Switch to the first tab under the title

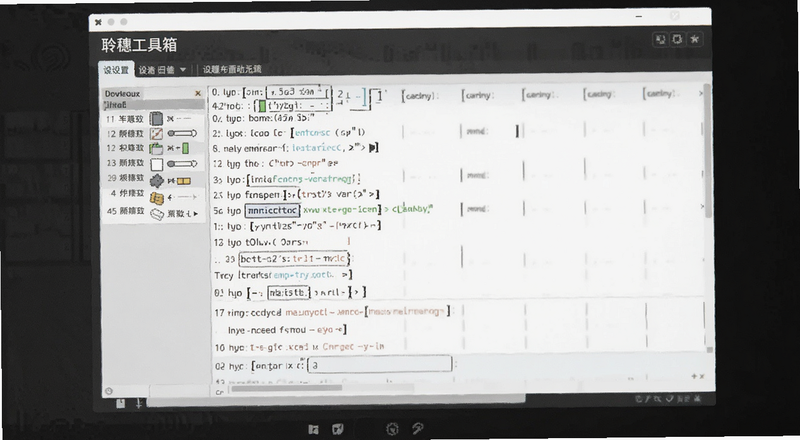pyautogui.click(x=116, y=70)
